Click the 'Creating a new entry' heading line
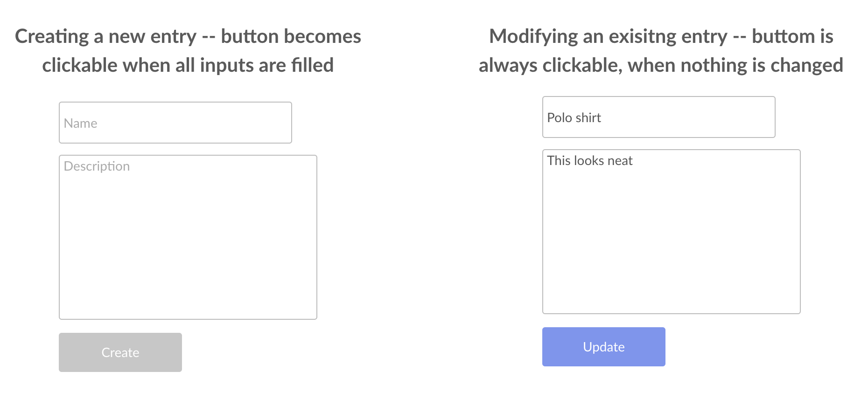868x399 pixels. click(188, 36)
